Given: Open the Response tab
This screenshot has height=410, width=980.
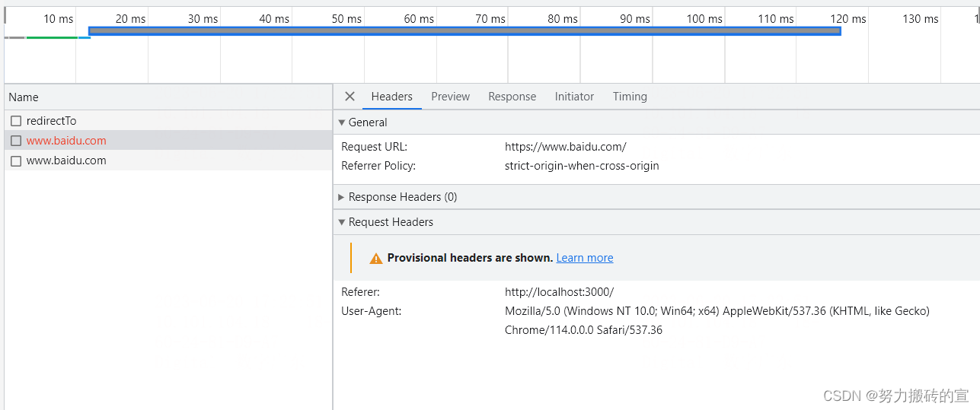Looking at the screenshot, I should (x=512, y=97).
